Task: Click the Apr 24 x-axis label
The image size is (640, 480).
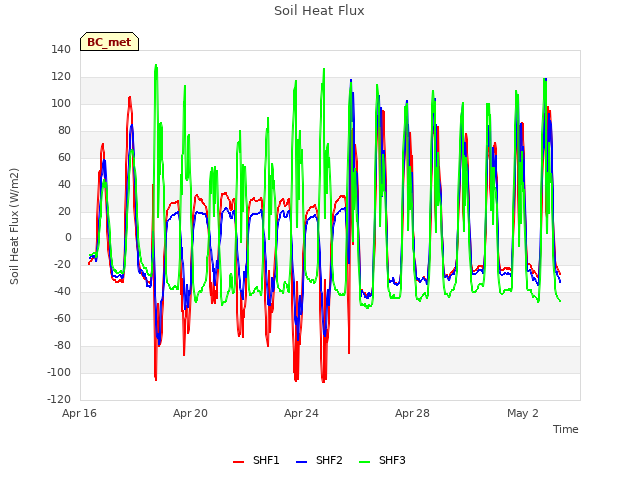Action: pos(301,413)
